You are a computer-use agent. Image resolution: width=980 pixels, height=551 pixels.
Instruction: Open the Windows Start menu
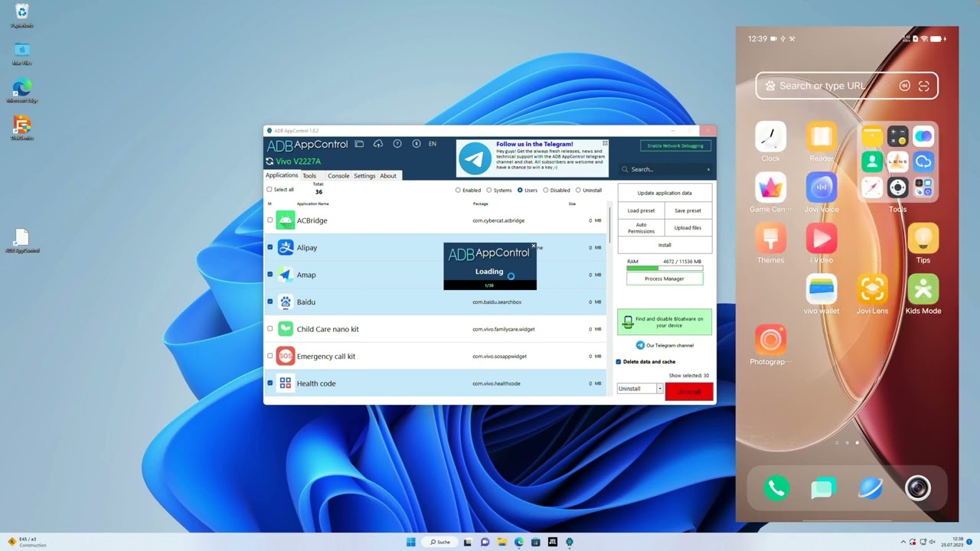pyautogui.click(x=411, y=542)
